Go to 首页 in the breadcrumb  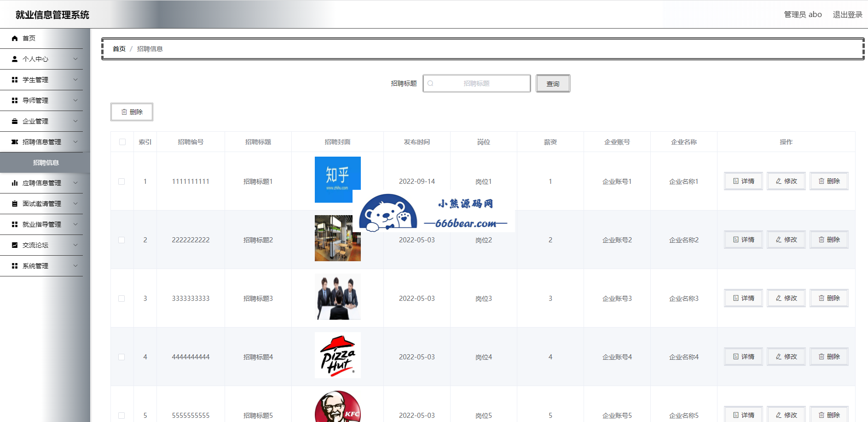pyautogui.click(x=119, y=49)
